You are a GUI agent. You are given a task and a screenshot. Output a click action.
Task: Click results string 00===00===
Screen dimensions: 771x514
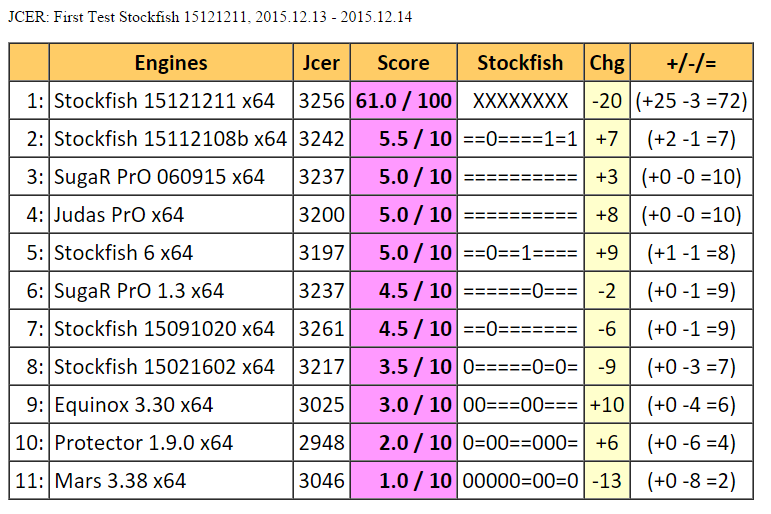point(520,405)
